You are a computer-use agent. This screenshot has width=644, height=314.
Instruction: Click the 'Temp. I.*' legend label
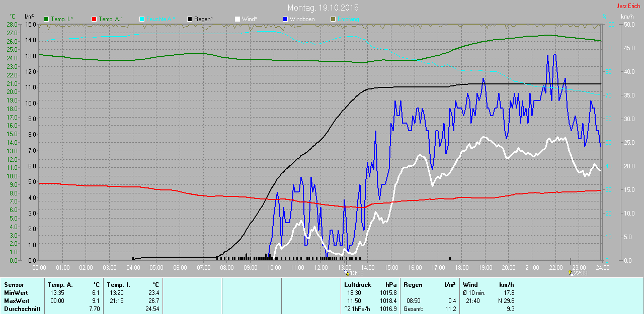62,19
